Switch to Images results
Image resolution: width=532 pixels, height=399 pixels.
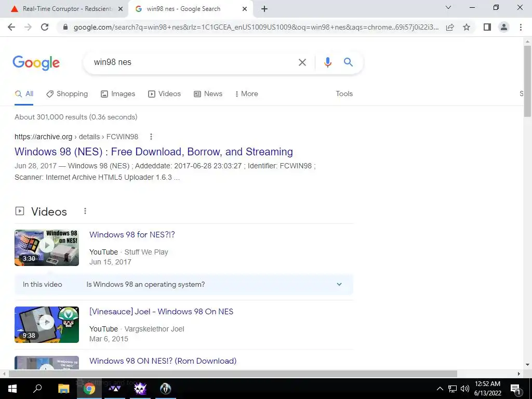[x=118, y=94]
